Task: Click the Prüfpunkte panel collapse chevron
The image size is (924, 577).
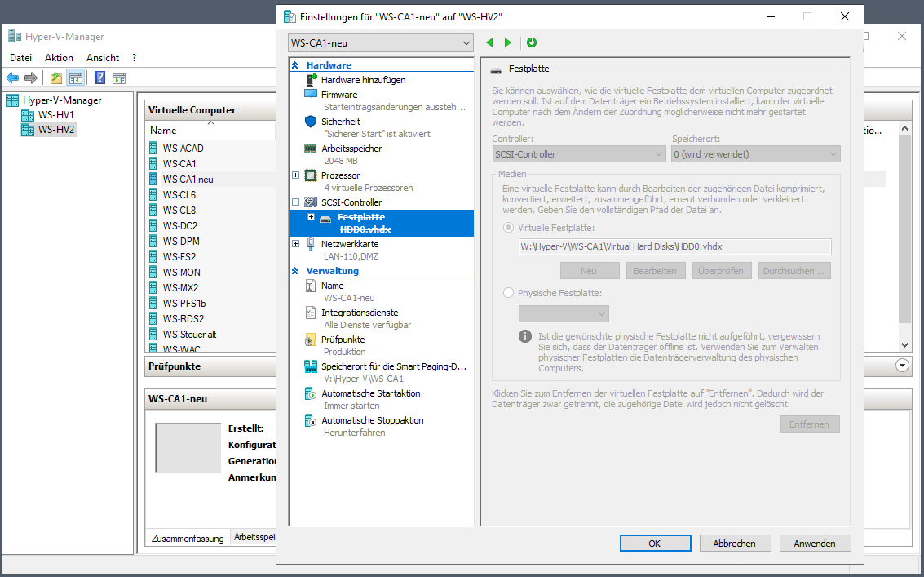Action: point(902,366)
